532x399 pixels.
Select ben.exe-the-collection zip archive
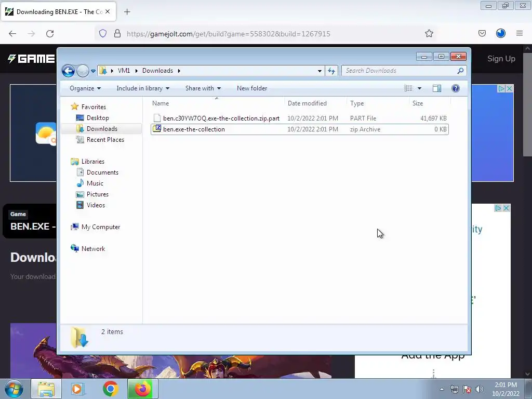pyautogui.click(x=300, y=129)
